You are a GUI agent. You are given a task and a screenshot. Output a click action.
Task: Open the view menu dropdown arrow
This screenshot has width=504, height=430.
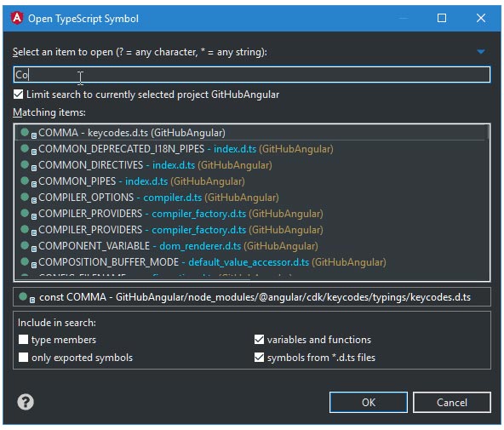pyautogui.click(x=481, y=52)
